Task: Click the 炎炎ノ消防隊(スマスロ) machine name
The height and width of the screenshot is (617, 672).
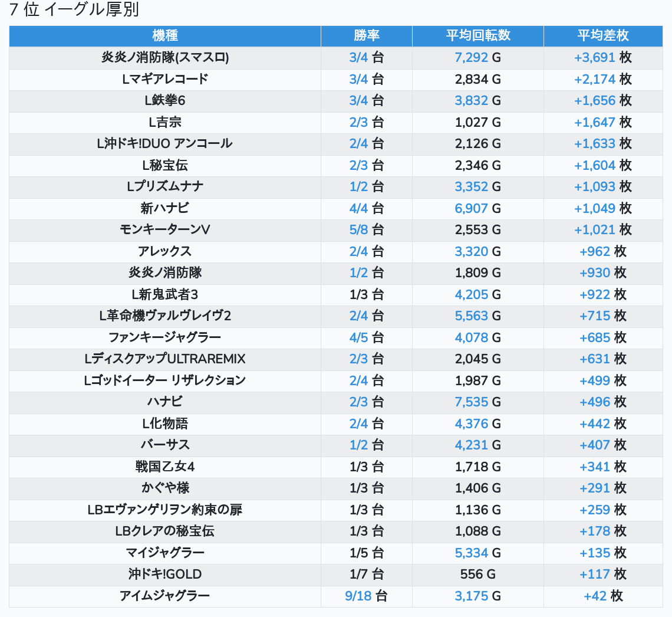Action: click(164, 57)
